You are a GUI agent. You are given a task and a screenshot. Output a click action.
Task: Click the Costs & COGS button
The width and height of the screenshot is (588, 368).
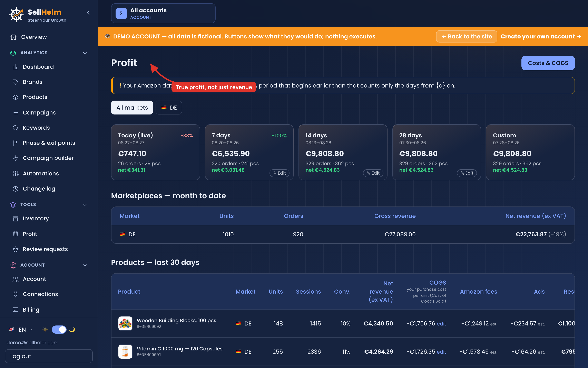tap(548, 63)
